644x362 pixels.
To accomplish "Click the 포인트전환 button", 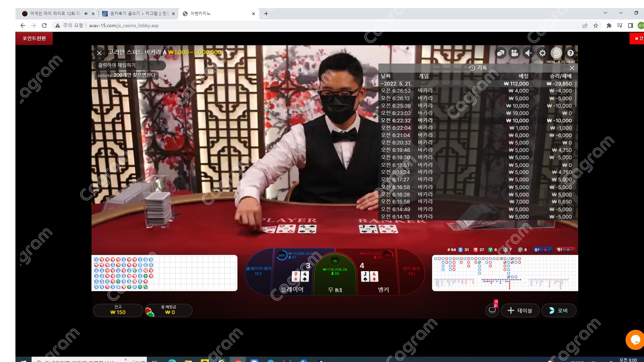I will coord(34,39).
